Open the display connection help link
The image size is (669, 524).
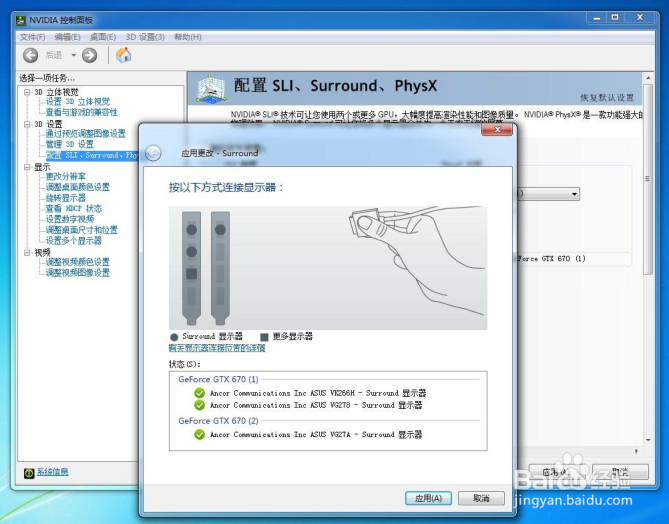217,348
